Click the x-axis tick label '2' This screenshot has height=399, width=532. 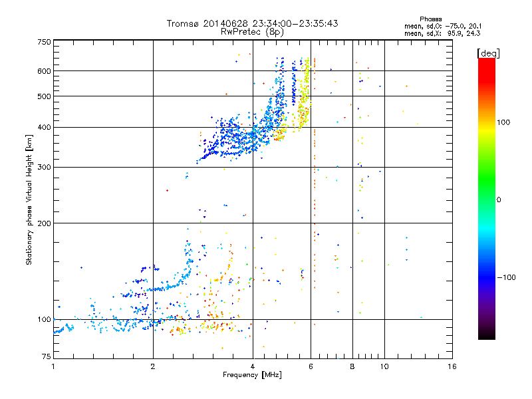click(x=153, y=366)
